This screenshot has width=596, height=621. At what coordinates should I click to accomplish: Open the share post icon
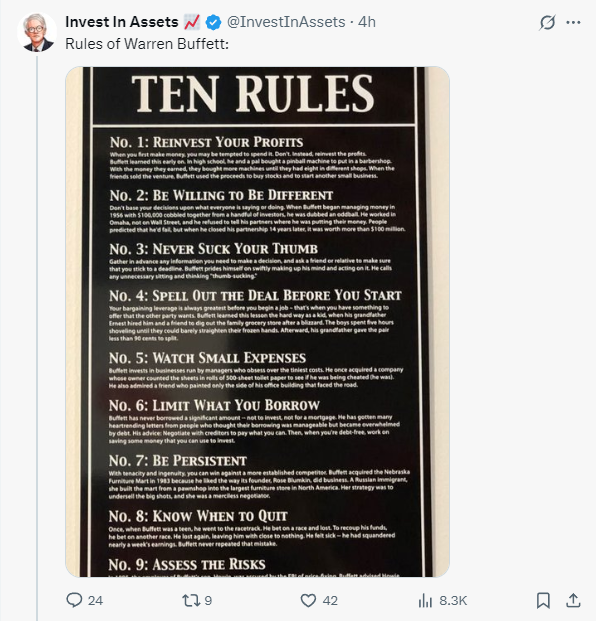[573, 600]
